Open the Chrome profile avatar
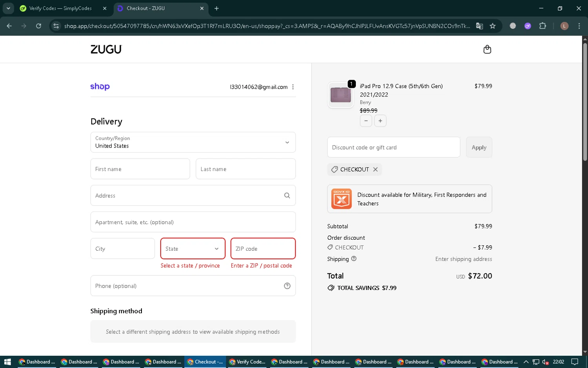Viewport: 588px width, 368px height. [x=564, y=26]
